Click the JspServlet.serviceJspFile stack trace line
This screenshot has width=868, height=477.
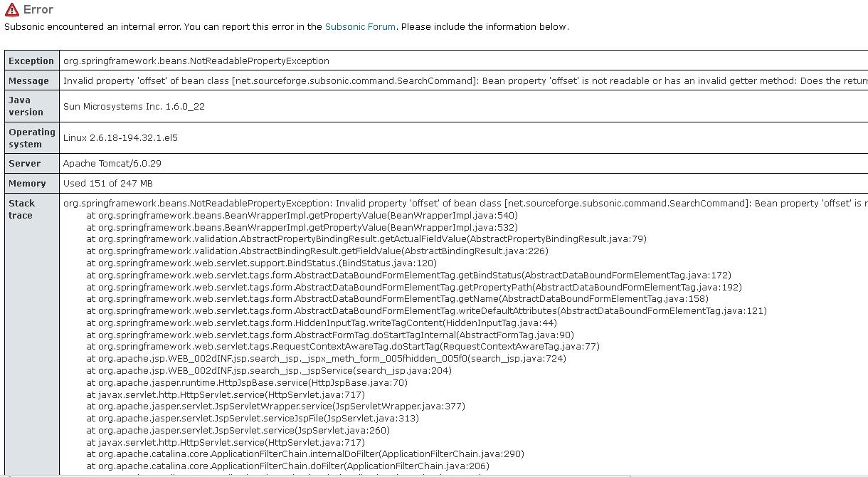(x=253, y=419)
